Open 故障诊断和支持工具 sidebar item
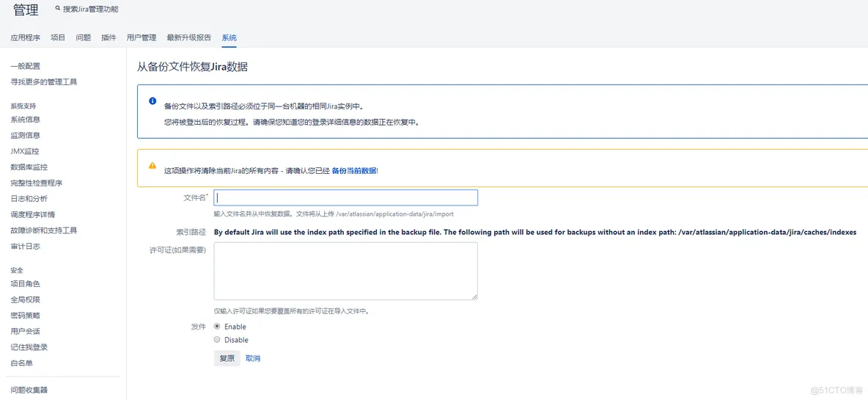This screenshot has height=400, width=868. coord(44,230)
